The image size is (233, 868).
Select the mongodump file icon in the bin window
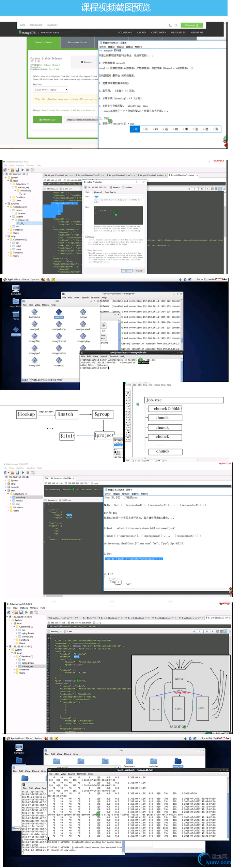click(59, 325)
